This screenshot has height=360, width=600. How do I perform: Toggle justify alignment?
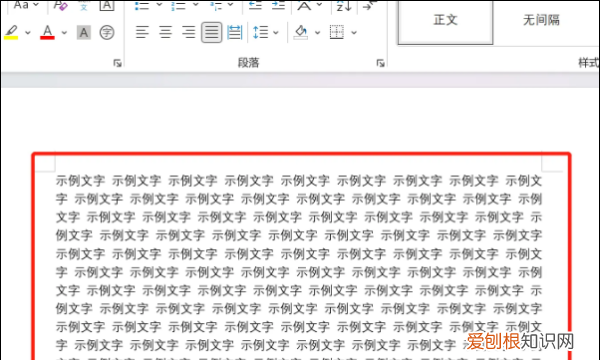[212, 33]
